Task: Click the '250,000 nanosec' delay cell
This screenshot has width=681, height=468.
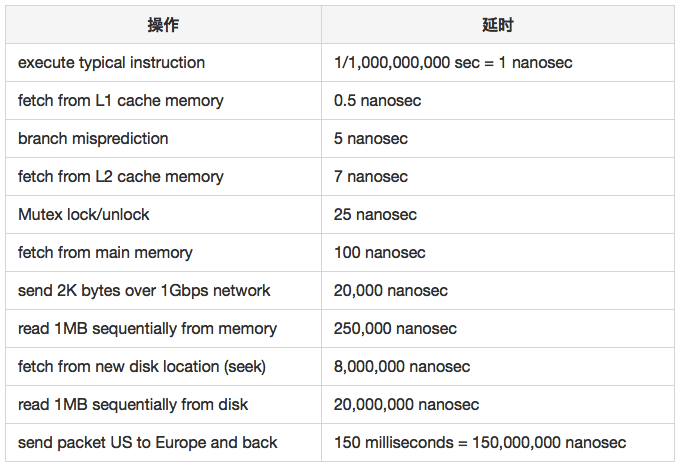Action: coord(395,329)
